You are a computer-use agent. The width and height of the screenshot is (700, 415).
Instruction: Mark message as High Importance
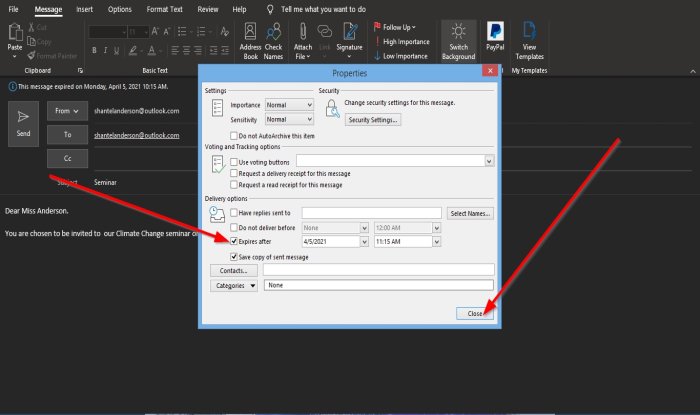point(401,42)
